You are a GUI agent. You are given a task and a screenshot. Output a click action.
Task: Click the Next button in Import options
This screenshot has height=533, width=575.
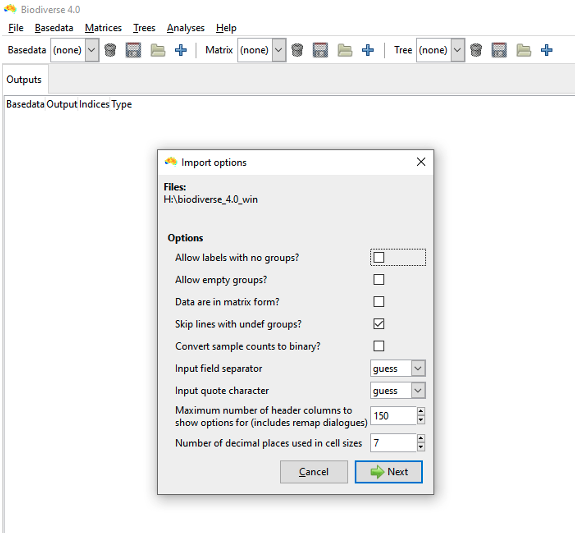(x=389, y=472)
